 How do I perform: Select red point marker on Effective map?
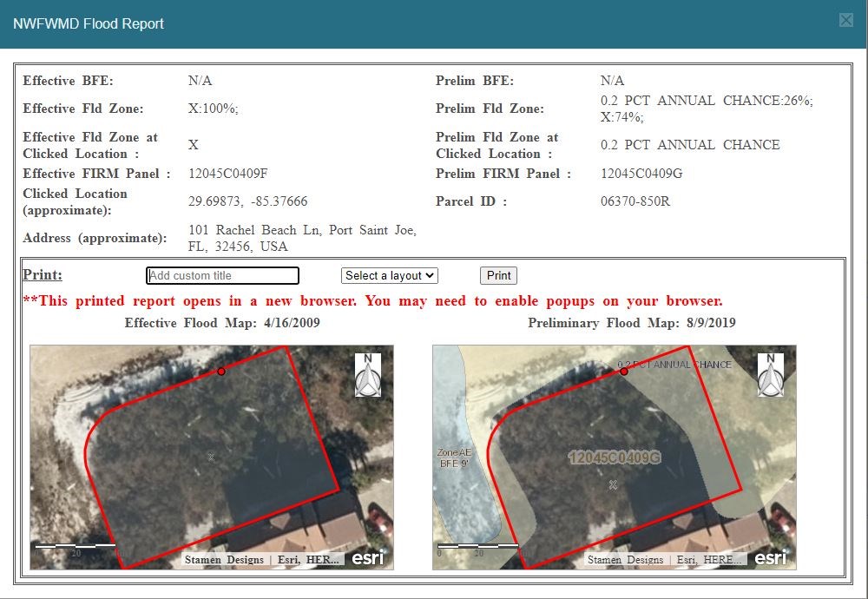pyautogui.click(x=221, y=372)
